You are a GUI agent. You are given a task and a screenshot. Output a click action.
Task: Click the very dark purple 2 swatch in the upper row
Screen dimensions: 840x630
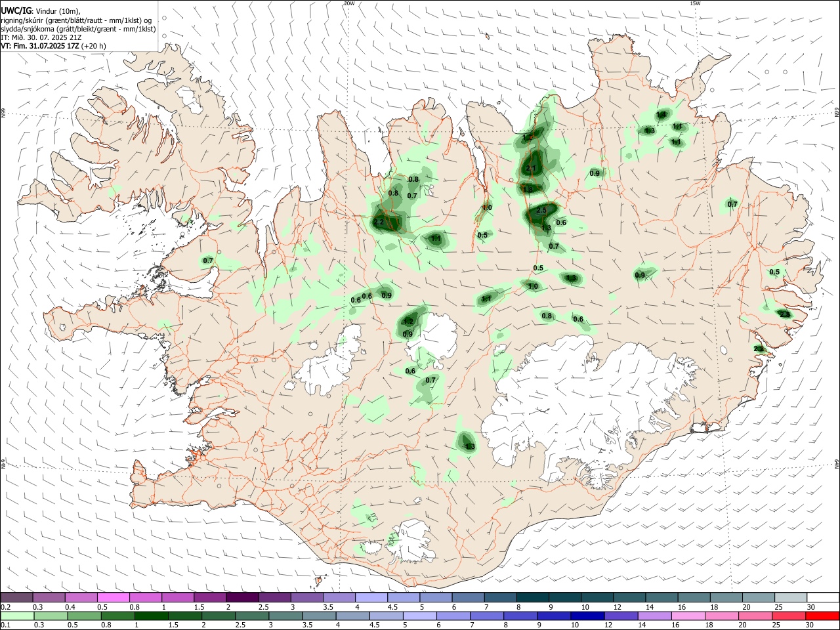[x=242, y=597]
